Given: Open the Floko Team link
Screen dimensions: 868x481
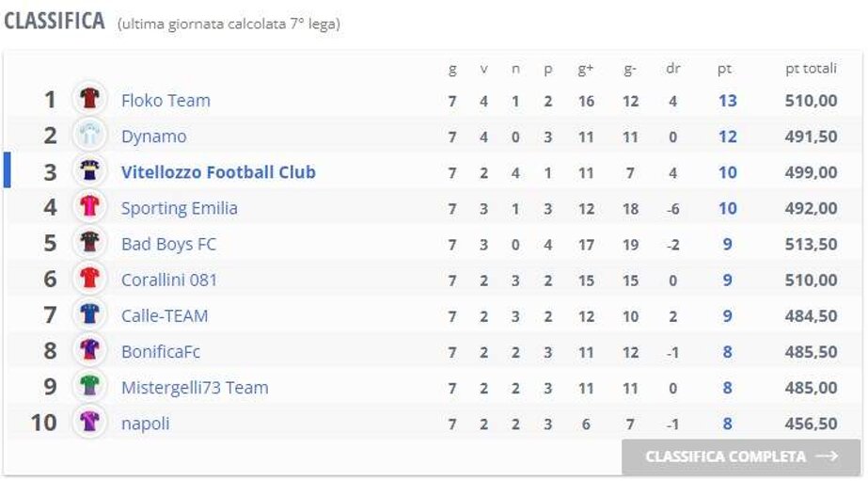Looking at the screenshot, I should (166, 101).
